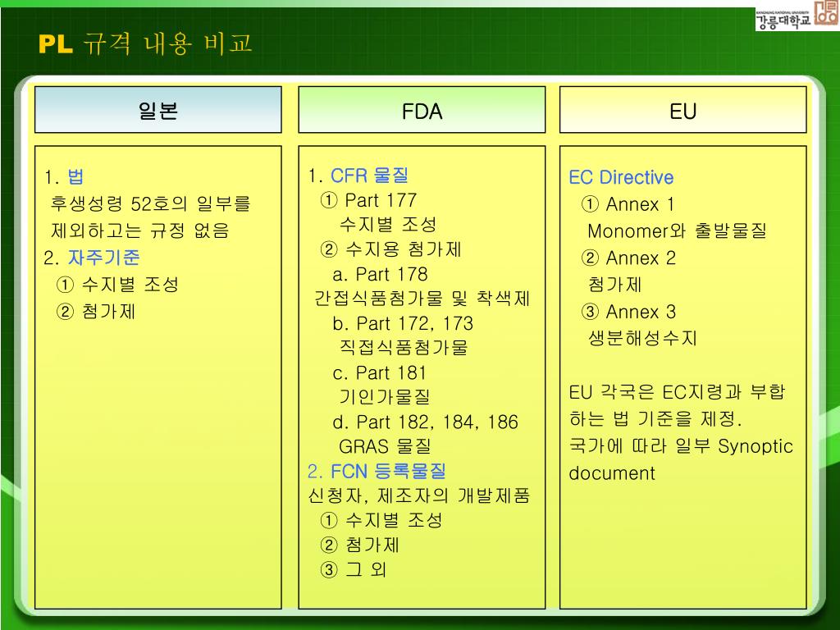The width and height of the screenshot is (840, 630).
Task: Click the slide title 'PL 규격 내용 비교'
Action: coord(145,43)
